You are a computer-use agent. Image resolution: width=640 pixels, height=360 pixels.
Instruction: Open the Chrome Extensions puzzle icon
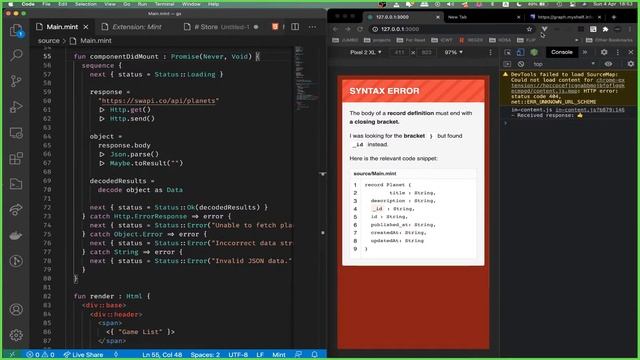[605, 29]
